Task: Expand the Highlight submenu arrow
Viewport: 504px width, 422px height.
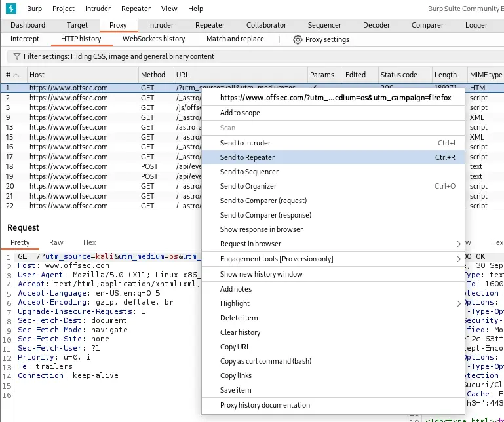Action: click(x=458, y=303)
